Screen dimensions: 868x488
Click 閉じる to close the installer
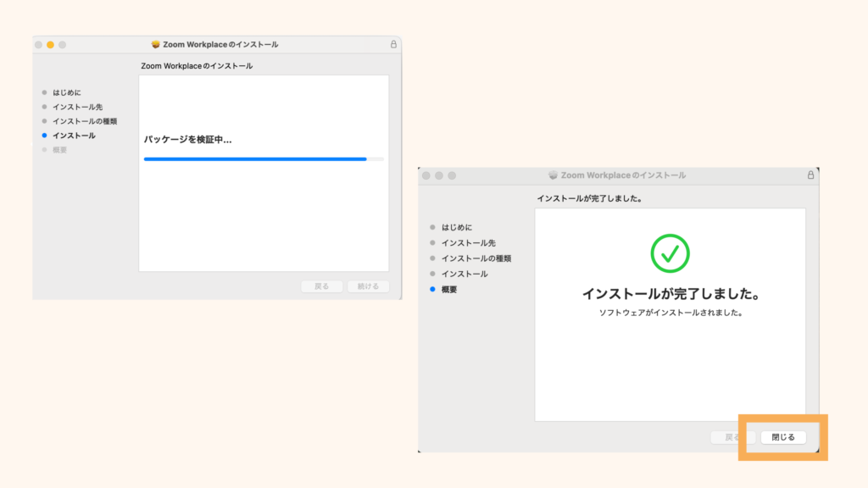(782, 437)
